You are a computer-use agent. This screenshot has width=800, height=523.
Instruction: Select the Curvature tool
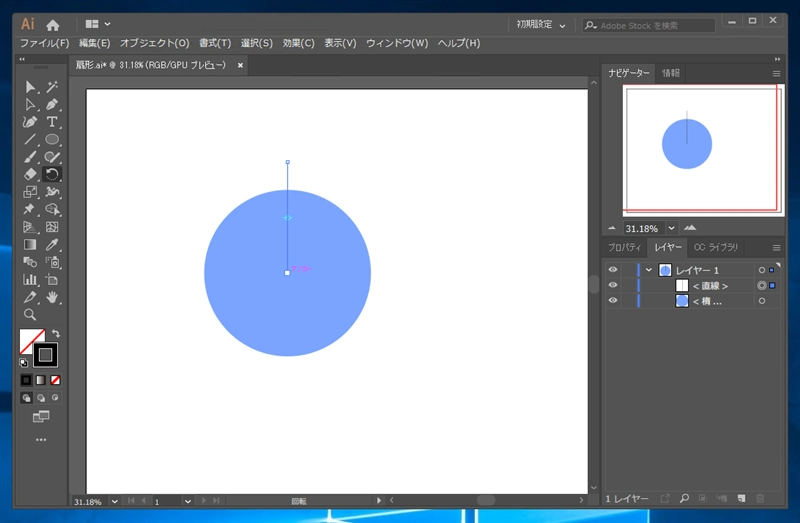30,122
